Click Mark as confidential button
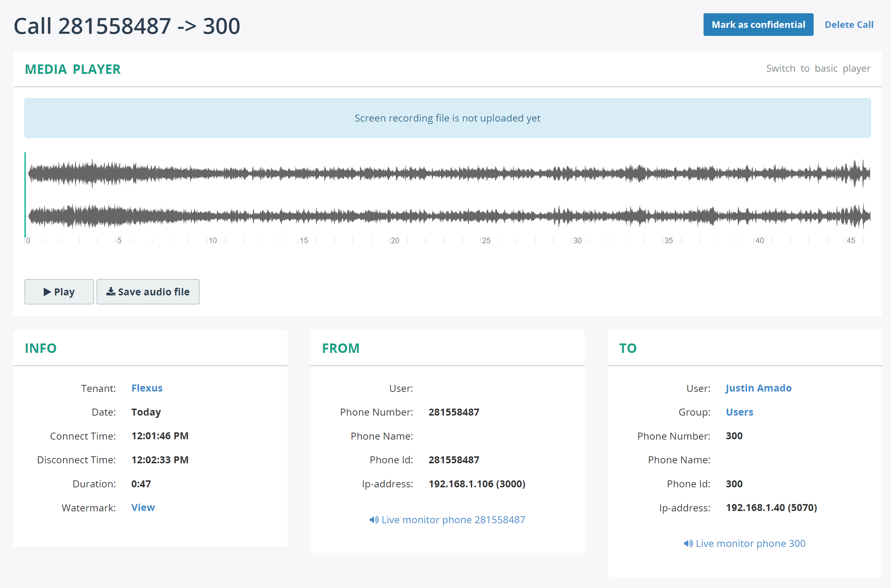The width and height of the screenshot is (891, 588). (x=758, y=24)
